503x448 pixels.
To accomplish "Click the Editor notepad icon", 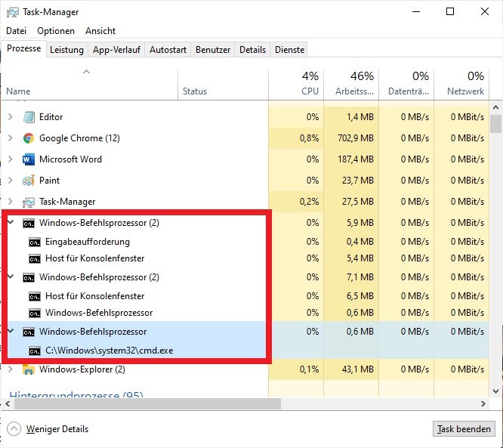I will click(29, 117).
